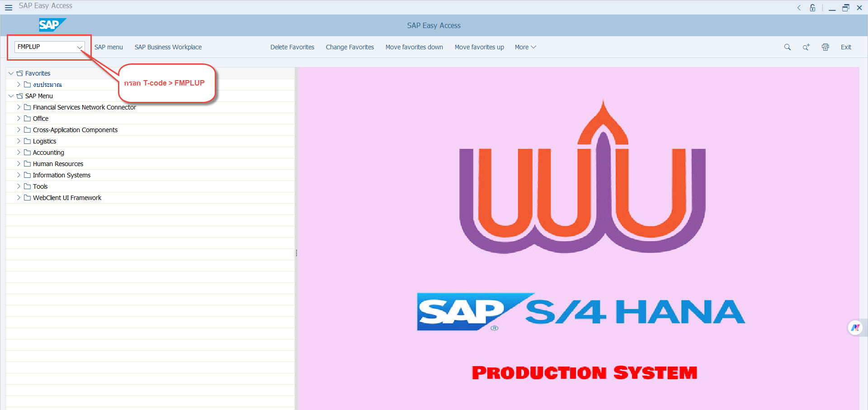Expand the Financial Services Network Connector node
The width and height of the screenshot is (868, 410).
[x=19, y=107]
